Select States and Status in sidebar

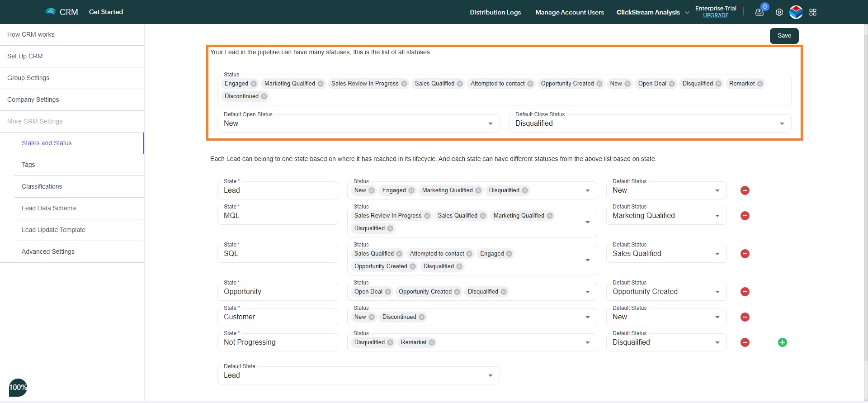(x=79, y=143)
